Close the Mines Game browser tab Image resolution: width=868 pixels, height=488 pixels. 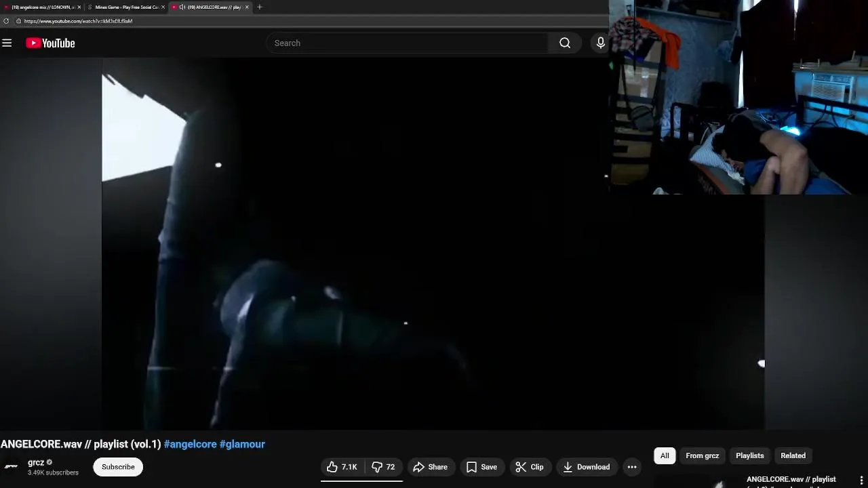[x=163, y=7]
